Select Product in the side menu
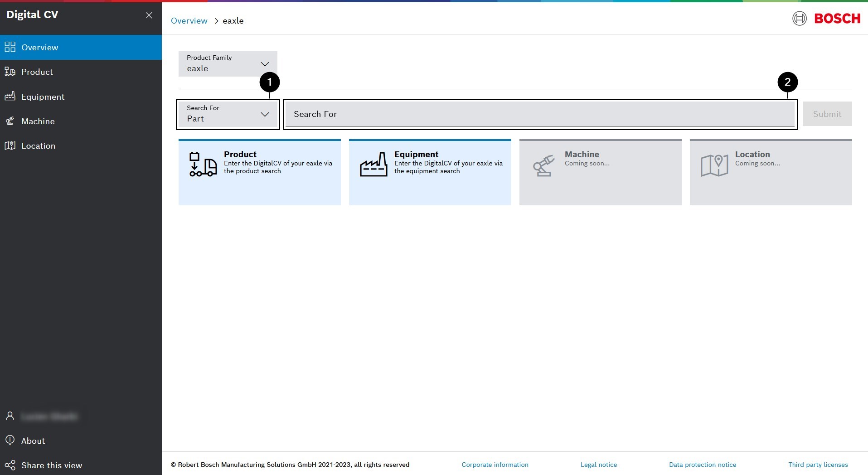 click(81, 72)
